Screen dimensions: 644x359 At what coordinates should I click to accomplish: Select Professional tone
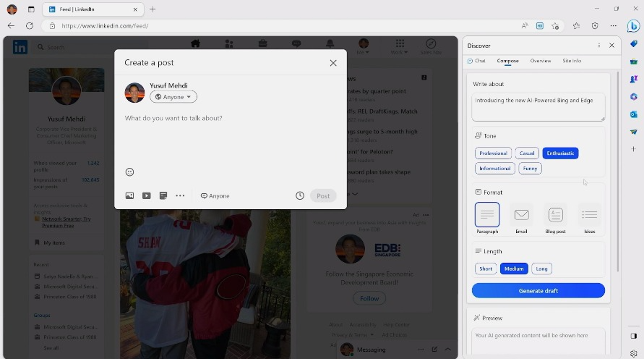(493, 153)
